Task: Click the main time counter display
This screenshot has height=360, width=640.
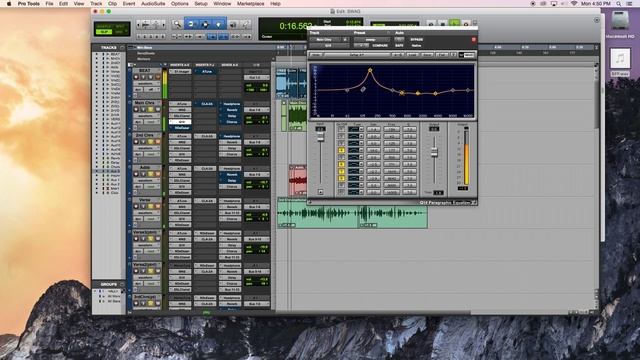Action: 295,26
